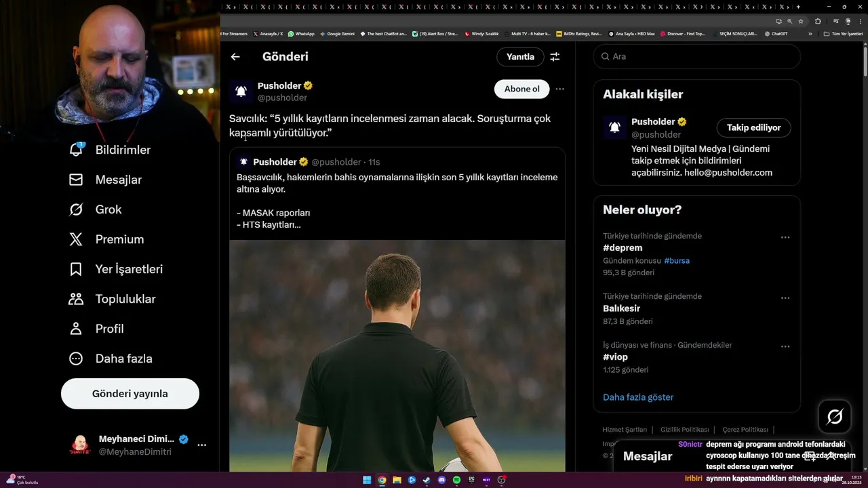Image resolution: width=868 pixels, height=488 pixels.
Task: Open Mesajlar envelope in sidebar
Action: [77, 180]
